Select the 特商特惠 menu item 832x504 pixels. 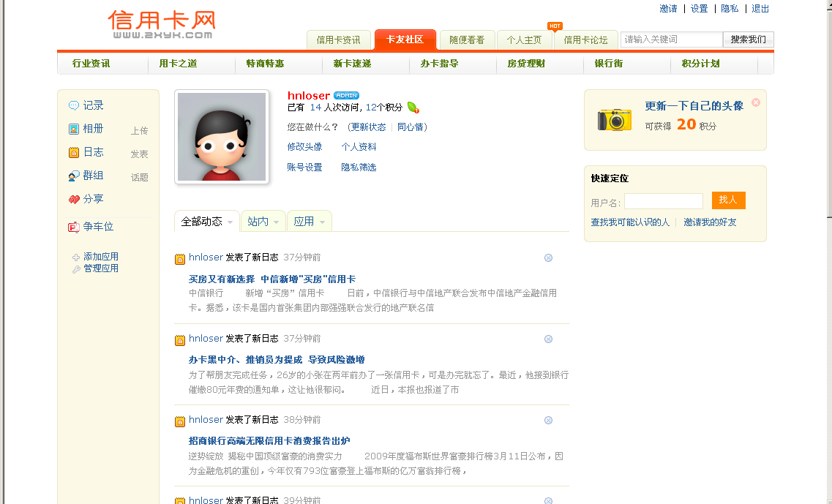pos(266,64)
